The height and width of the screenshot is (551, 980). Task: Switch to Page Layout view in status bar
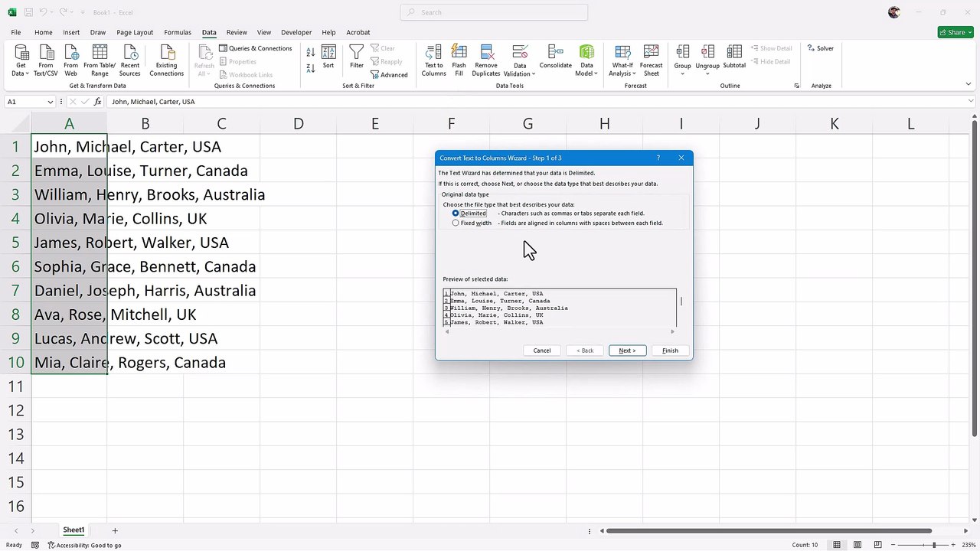click(858, 545)
